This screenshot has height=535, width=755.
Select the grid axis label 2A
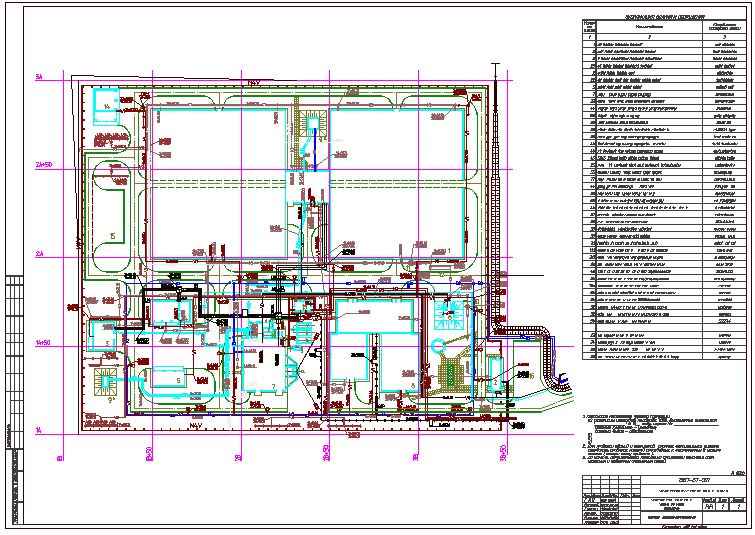pos(41,254)
